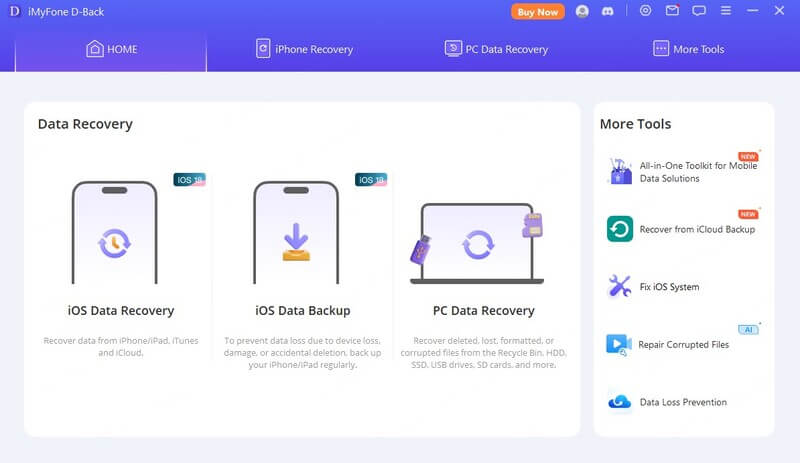Click the Fix iOS System wrench icon
800x463 pixels.
click(x=619, y=286)
